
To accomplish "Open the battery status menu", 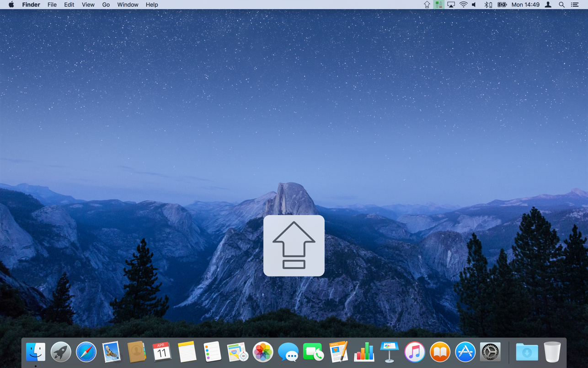I will tap(502, 5).
